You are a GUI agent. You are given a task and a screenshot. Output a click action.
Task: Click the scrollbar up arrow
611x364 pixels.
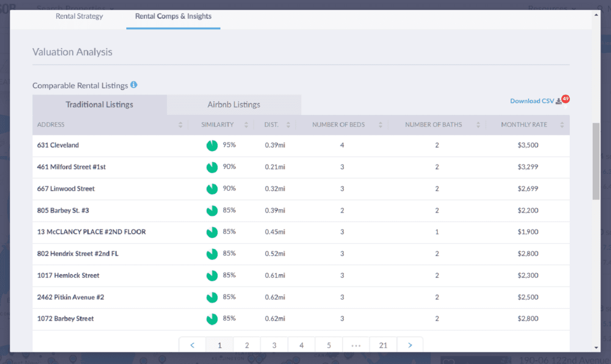596,15
